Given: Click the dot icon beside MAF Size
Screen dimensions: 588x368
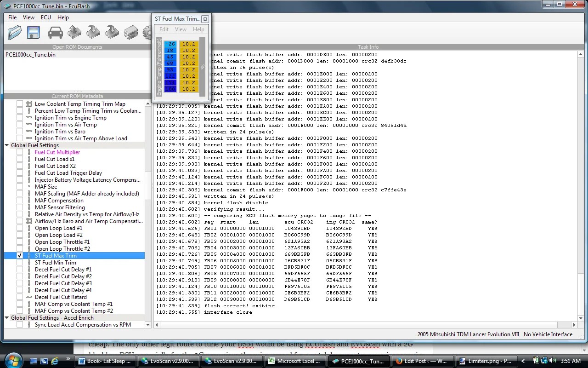Looking at the screenshot, I should 28,187.
